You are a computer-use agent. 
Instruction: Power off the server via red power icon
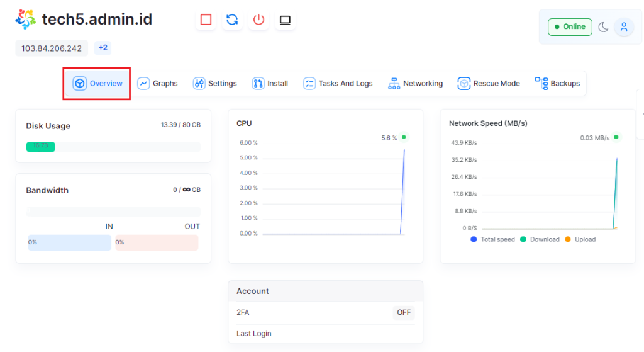point(258,20)
